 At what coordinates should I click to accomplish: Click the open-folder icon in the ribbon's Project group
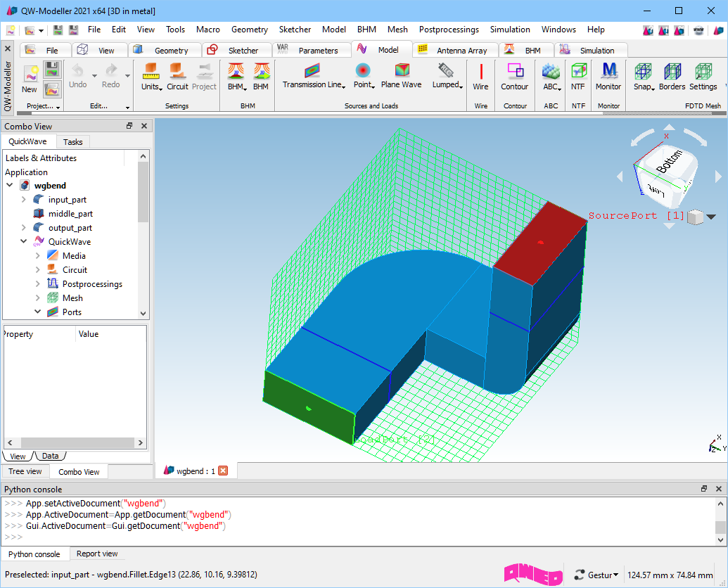pos(52,89)
